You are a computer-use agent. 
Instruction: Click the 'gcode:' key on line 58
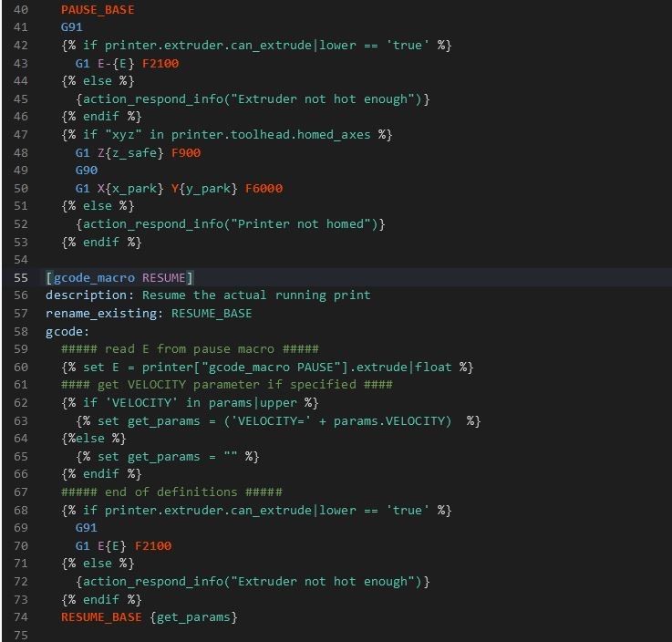coord(67,332)
